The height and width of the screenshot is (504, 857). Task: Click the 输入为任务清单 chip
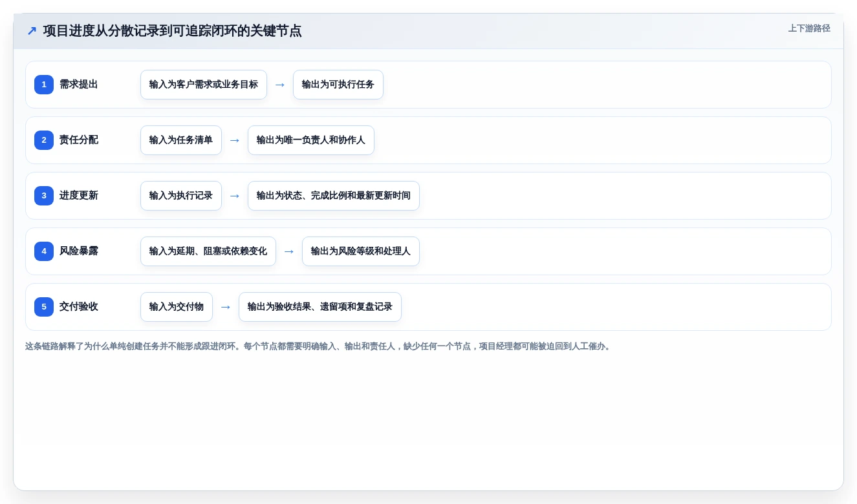coord(181,140)
